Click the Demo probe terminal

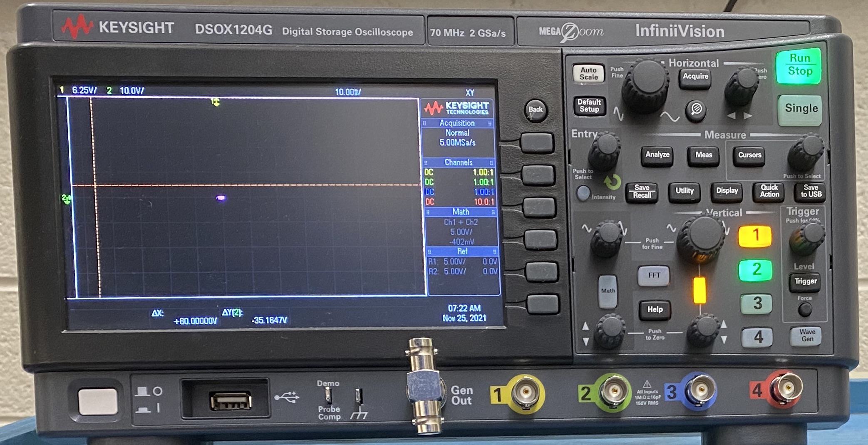point(328,396)
